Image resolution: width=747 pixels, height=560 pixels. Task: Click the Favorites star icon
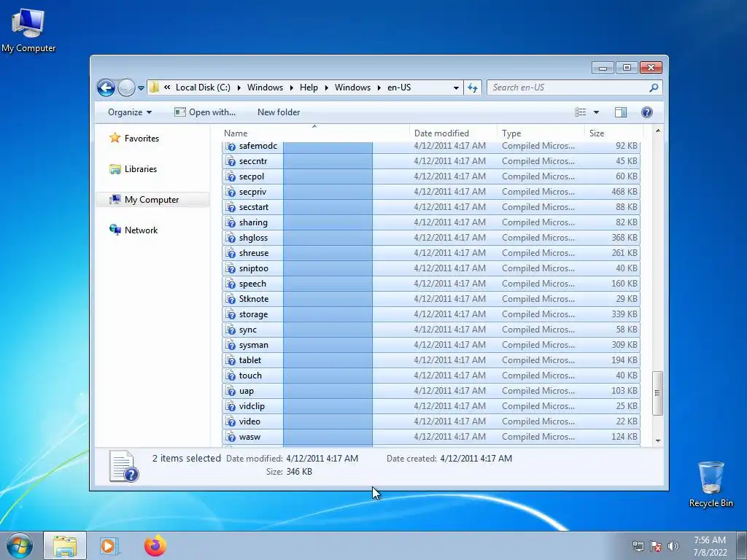point(115,138)
